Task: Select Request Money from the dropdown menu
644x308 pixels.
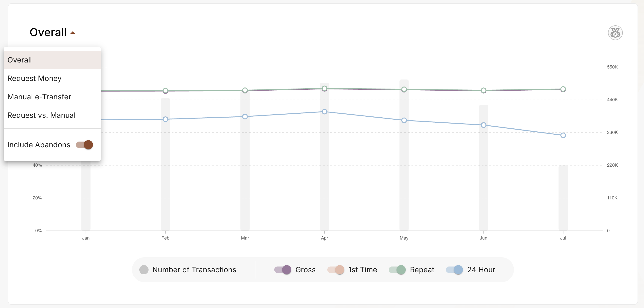Action: click(35, 78)
